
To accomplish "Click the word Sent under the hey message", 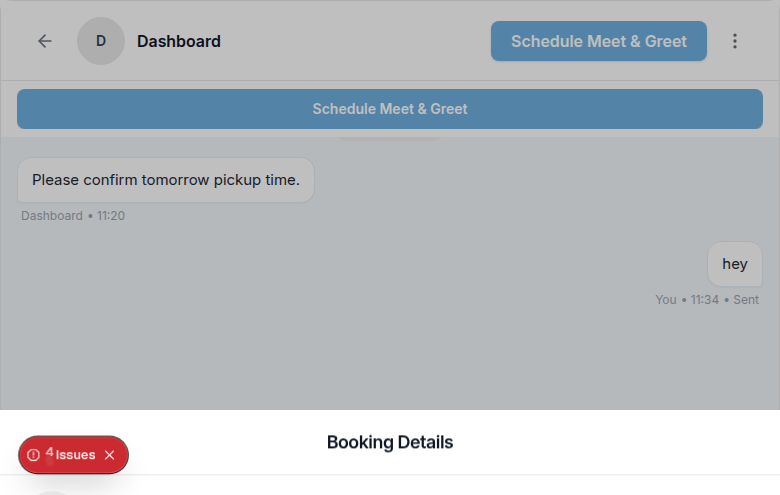I will (746, 299).
